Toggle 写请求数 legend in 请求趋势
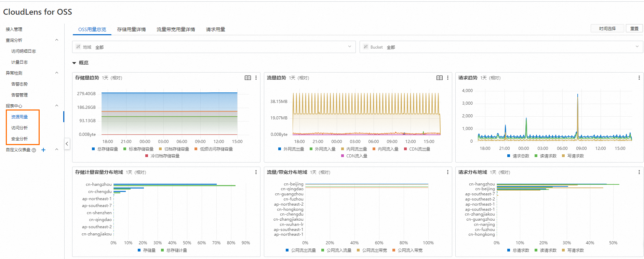 [x=573, y=156]
